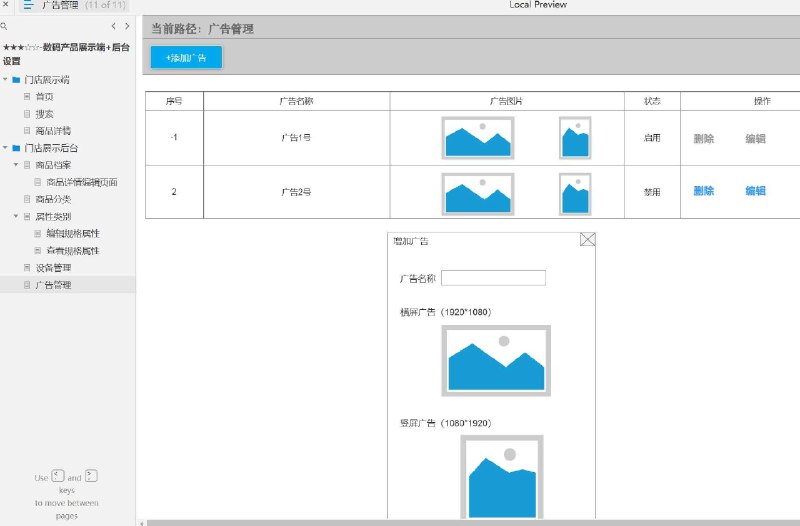
Task: Click the 广告2号 name cell
Action: point(296,192)
